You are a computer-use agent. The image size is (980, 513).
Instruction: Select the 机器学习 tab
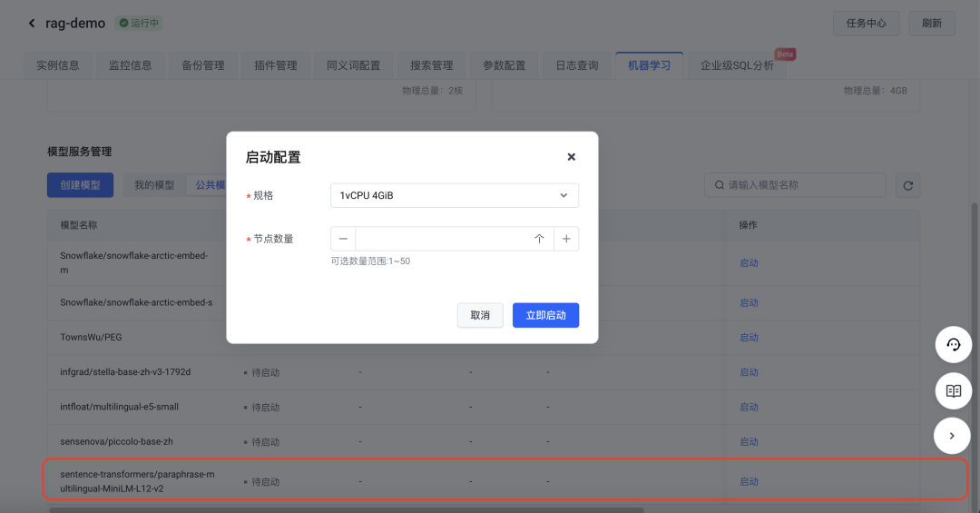(x=650, y=65)
